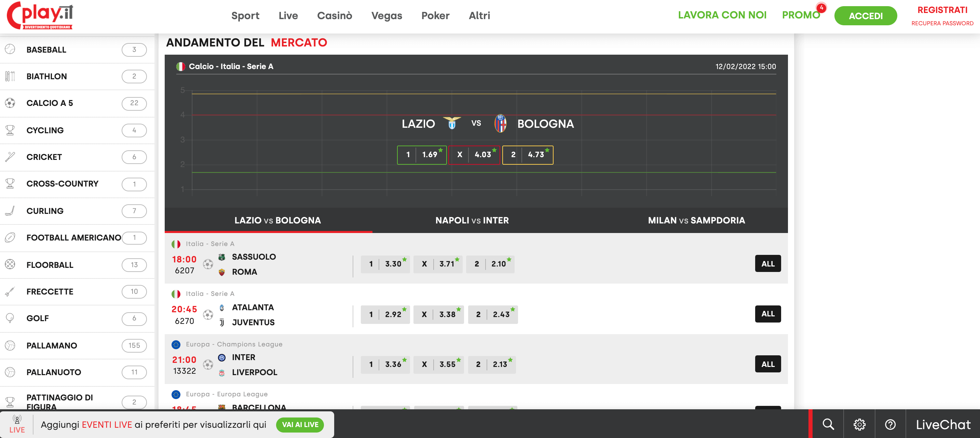Viewport: 980px width, 438px height.
Task: Click Recupera Password link
Action: coord(942,23)
